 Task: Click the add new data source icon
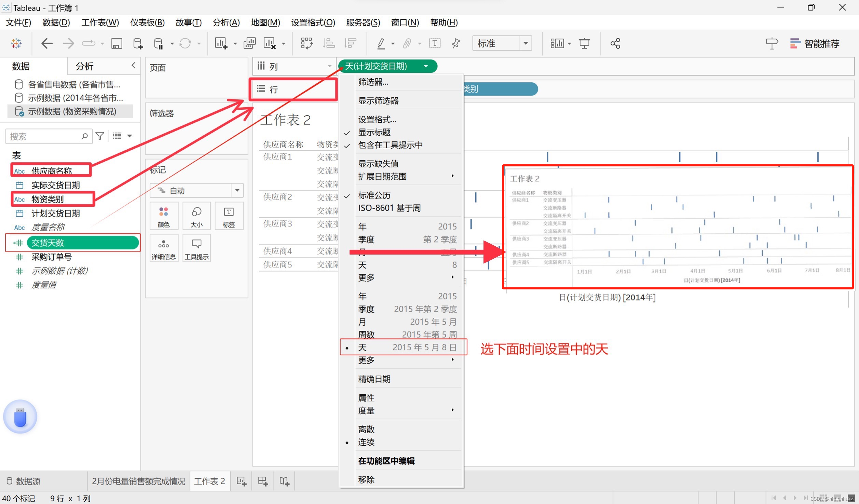pyautogui.click(x=138, y=44)
